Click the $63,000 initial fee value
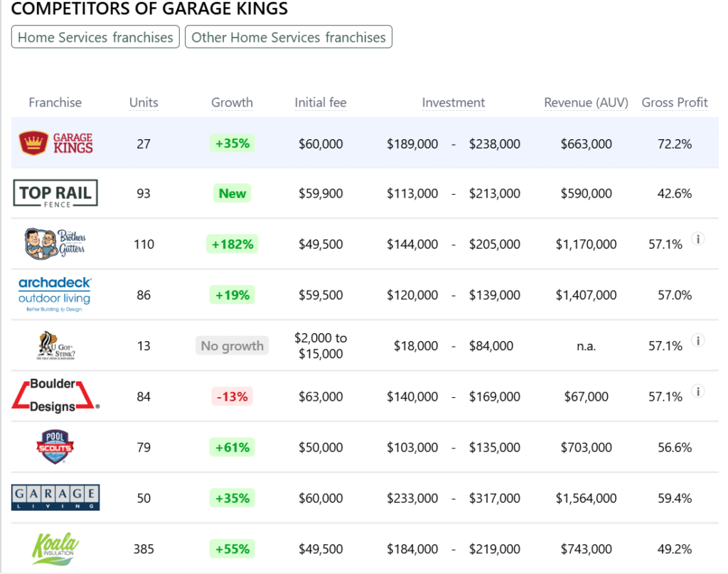This screenshot has width=728, height=574. pos(321,396)
